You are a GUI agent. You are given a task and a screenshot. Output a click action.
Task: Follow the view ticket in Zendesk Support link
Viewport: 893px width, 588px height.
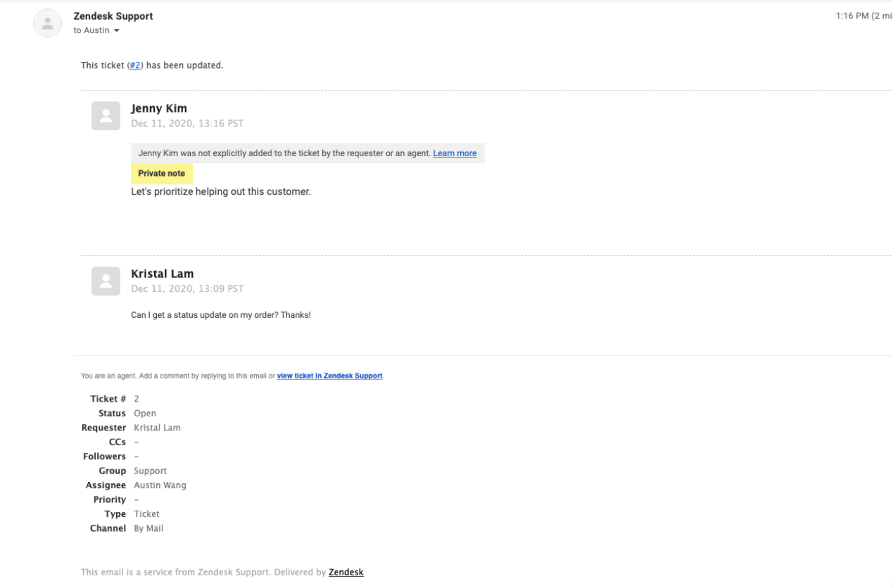click(x=329, y=376)
